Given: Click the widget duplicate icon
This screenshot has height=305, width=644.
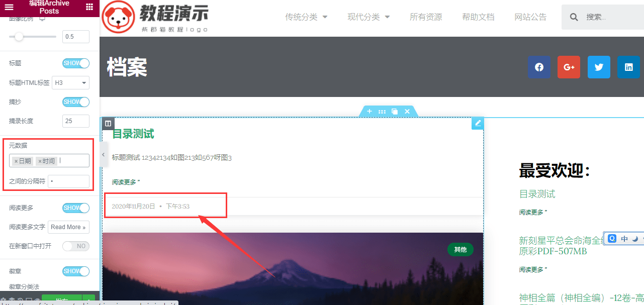Looking at the screenshot, I should click(394, 112).
